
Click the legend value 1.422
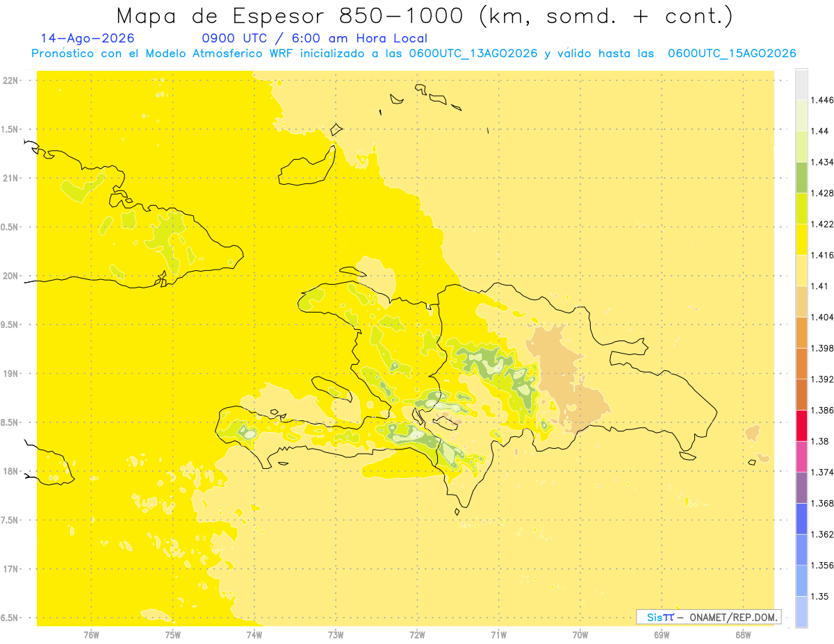(x=823, y=224)
